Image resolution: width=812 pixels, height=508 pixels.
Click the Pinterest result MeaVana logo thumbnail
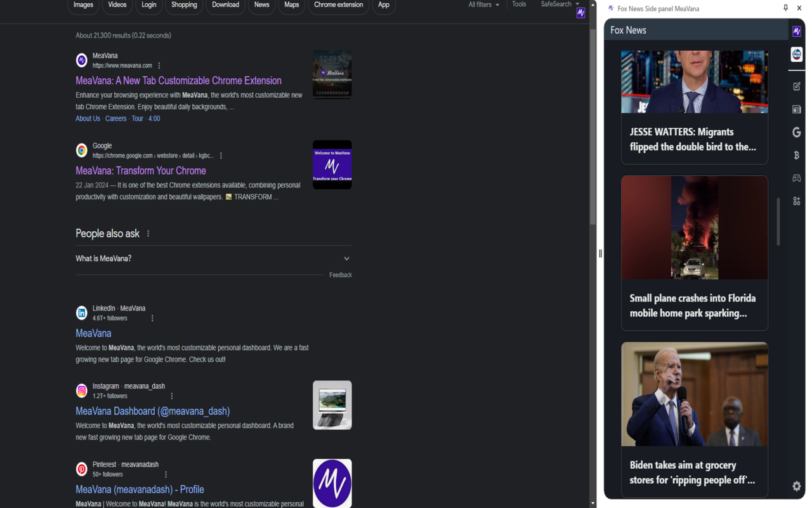[332, 483]
